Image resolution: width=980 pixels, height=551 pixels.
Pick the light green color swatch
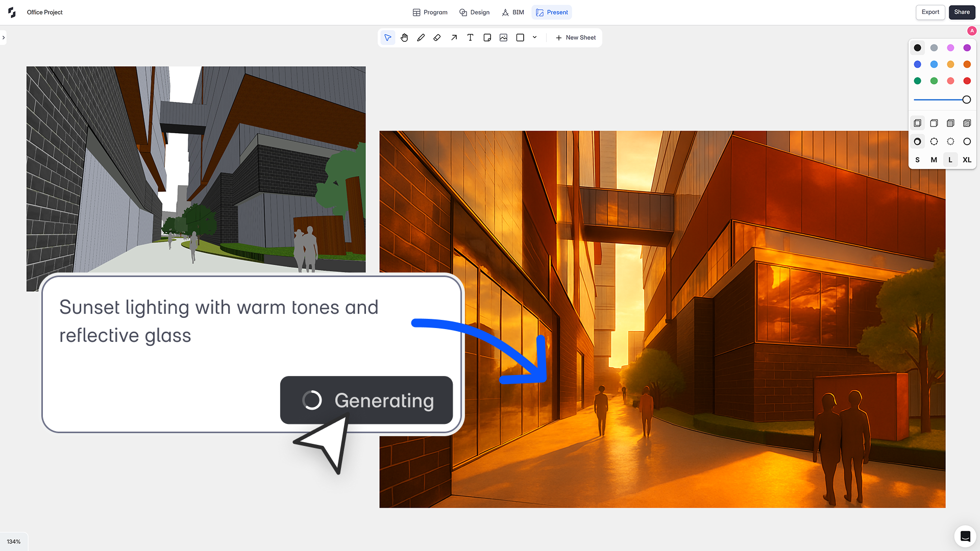coord(934,81)
